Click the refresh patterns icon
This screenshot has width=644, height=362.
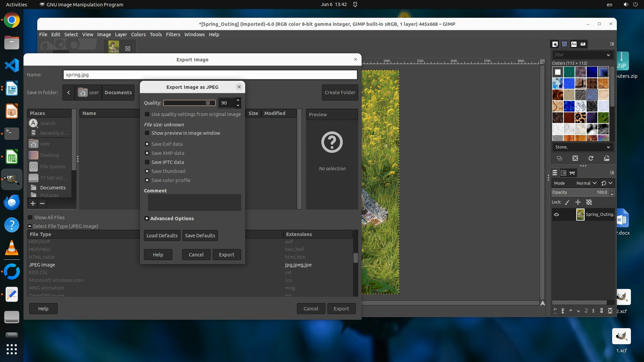click(x=591, y=158)
